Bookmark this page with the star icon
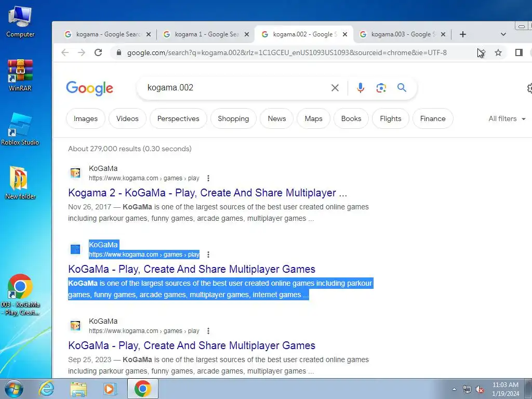This screenshot has width=532, height=399. tap(498, 52)
